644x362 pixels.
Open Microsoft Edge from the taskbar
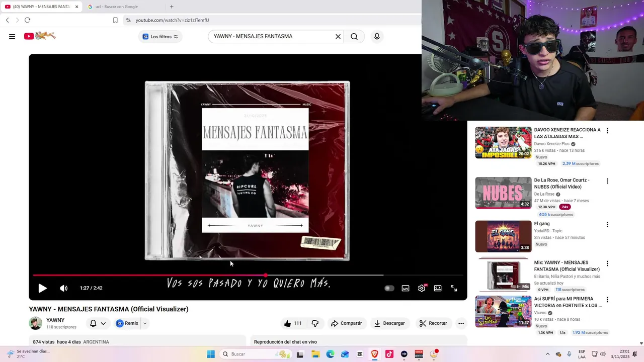click(x=330, y=354)
